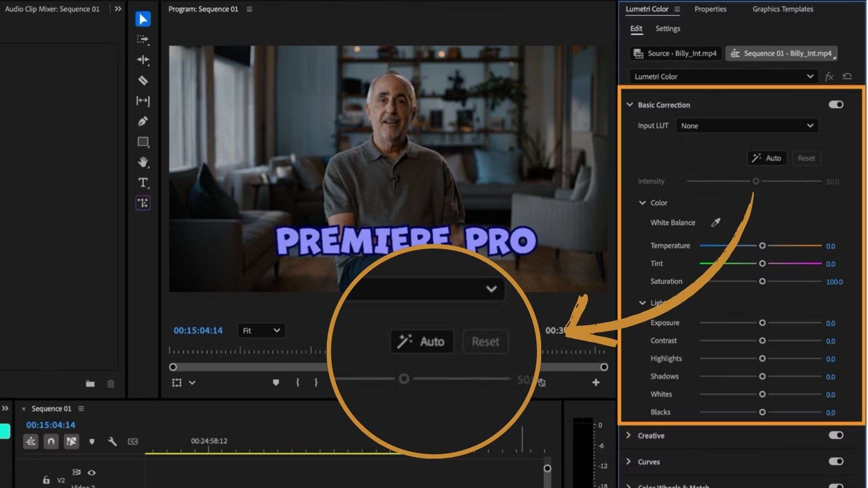Select the Selection arrow tool
Viewport: 868px width, 488px height.
point(143,19)
